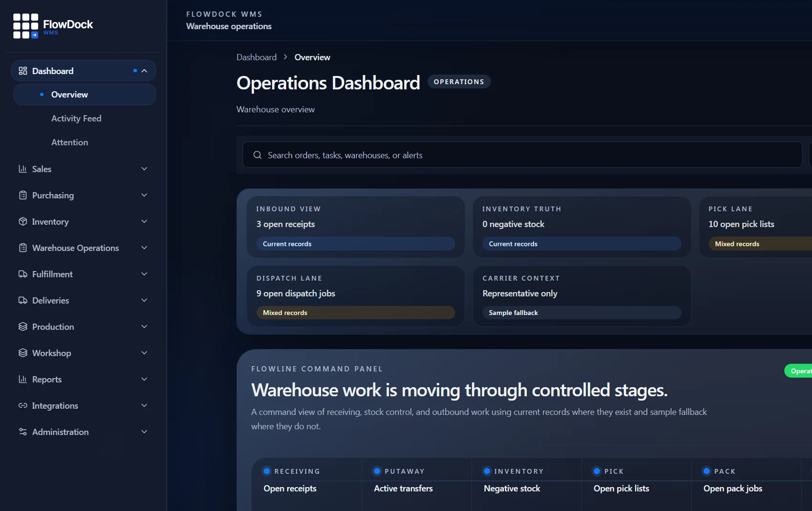The image size is (812, 511).
Task: Click the Integrations link icon
Action: [x=22, y=405]
